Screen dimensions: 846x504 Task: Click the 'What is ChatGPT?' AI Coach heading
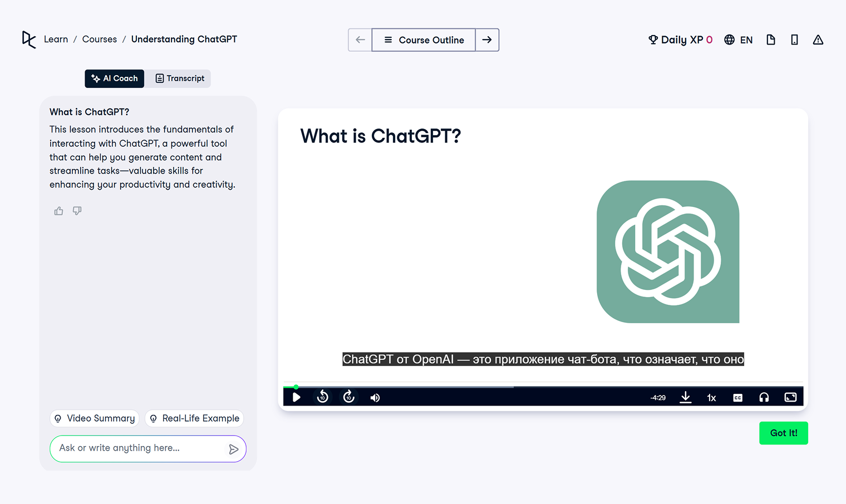tap(89, 112)
